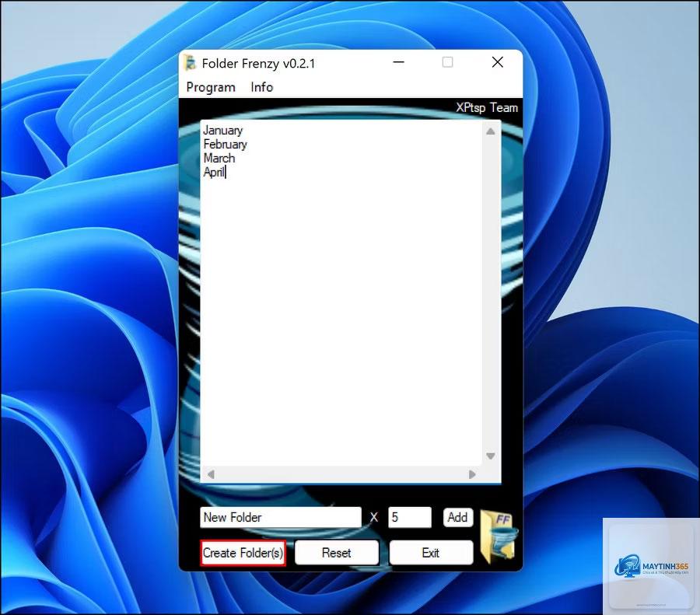This screenshot has height=615, width=700.
Task: Click the vertical scrollbar down arrow
Action: coord(491,456)
